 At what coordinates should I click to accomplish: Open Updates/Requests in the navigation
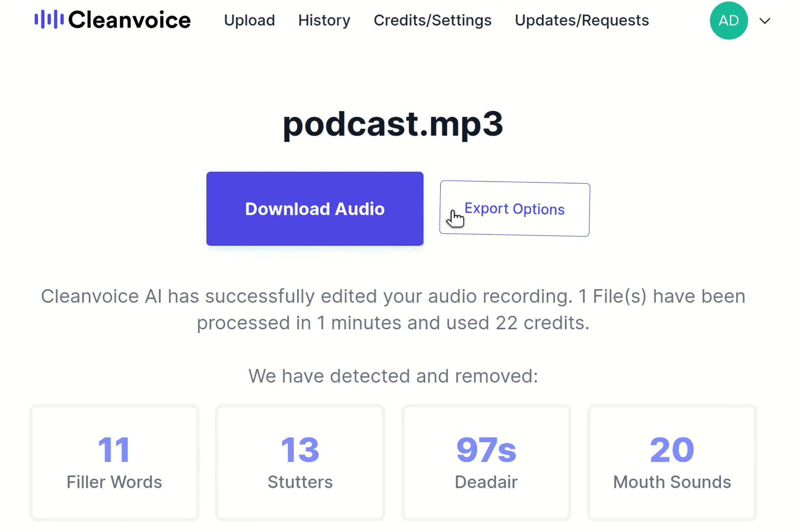click(x=582, y=20)
